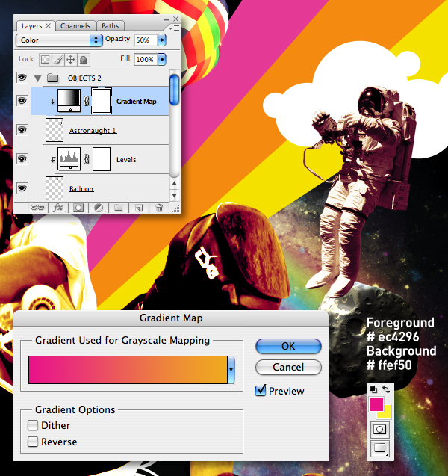448x476 pixels.
Task: Collapse the OBJECTS 2 group triangle
Action: point(37,78)
